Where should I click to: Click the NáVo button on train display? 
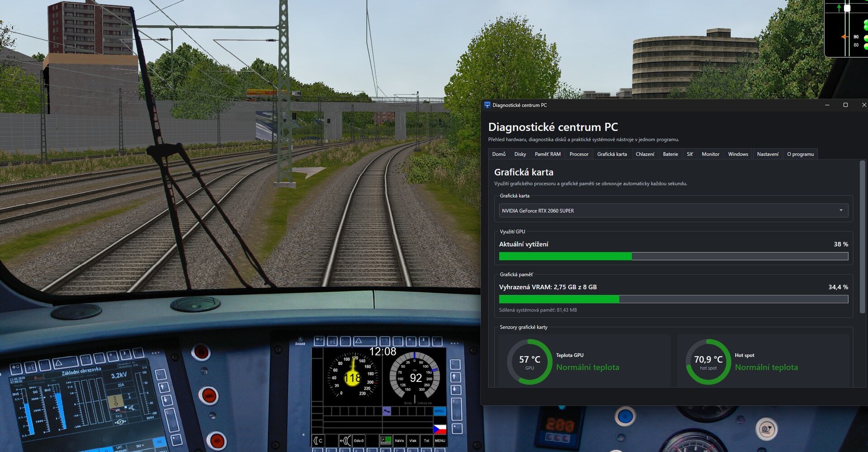[399, 440]
